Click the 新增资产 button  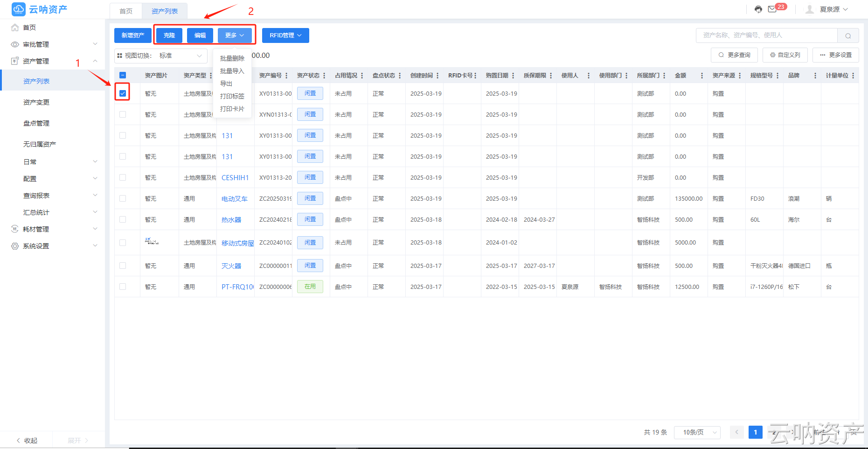pos(133,35)
